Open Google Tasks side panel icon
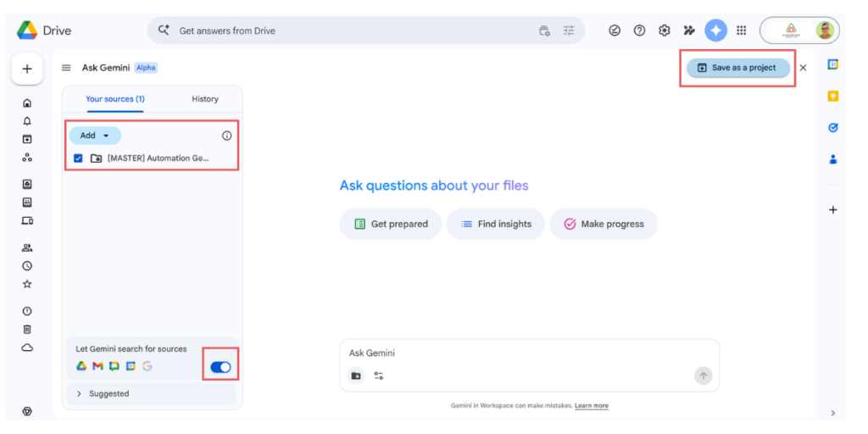This screenshot has height=434, width=868. coord(832,128)
